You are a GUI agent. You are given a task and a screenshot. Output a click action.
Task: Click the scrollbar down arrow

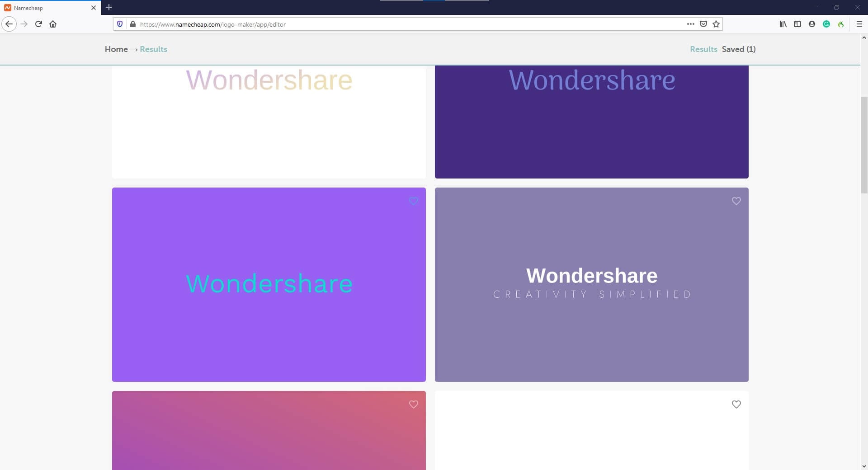pyautogui.click(x=864, y=466)
